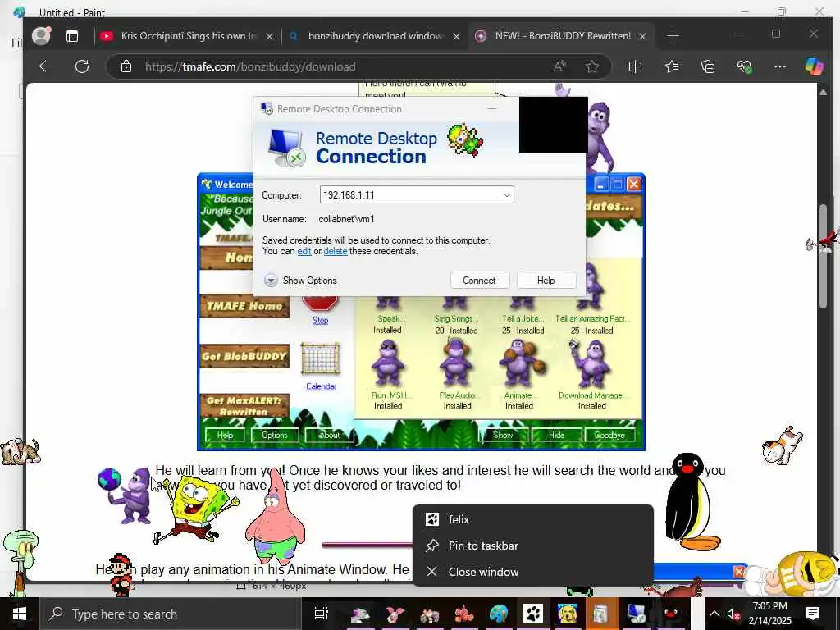View site information via the lock icon
The width and height of the screenshot is (840, 630).
click(126, 66)
